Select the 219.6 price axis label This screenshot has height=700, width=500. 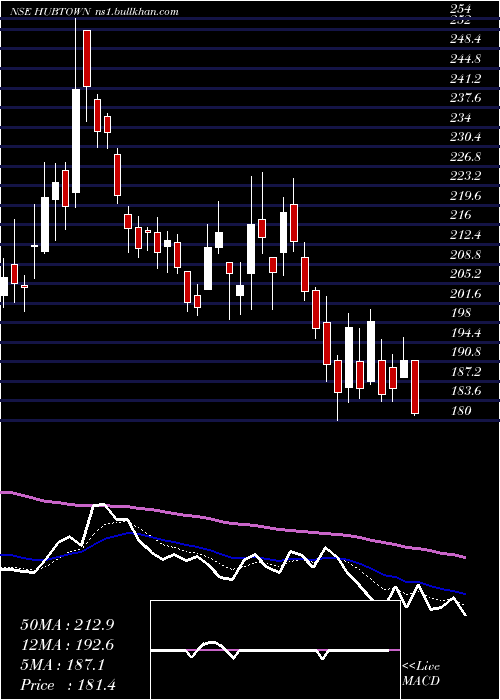tap(465, 196)
